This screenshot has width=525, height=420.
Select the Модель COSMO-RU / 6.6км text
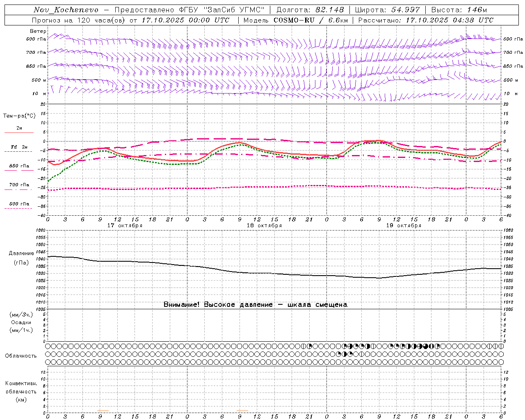point(296,20)
